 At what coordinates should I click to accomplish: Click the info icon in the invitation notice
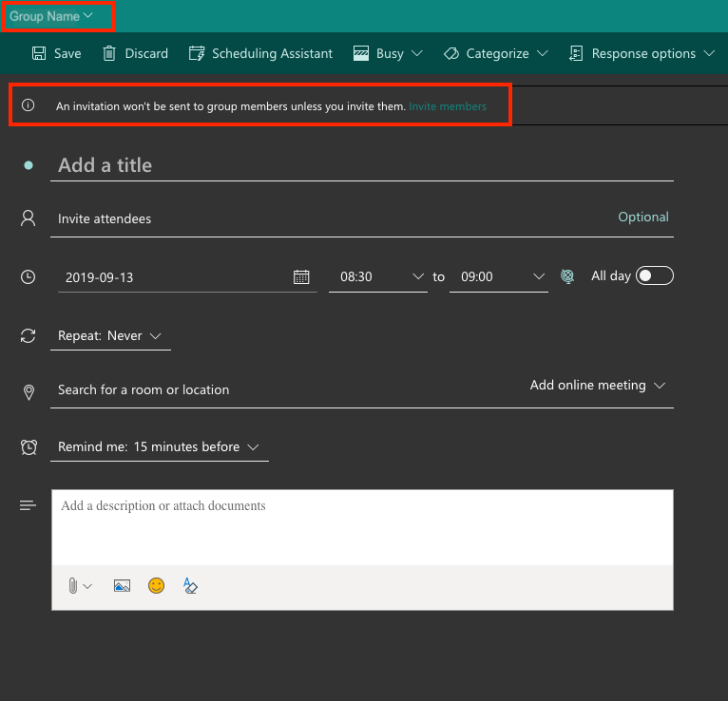point(28,104)
